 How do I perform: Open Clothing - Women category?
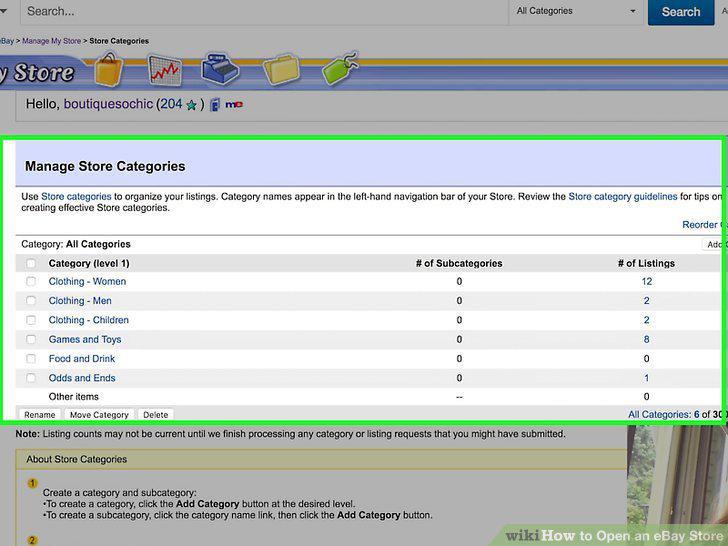click(87, 281)
